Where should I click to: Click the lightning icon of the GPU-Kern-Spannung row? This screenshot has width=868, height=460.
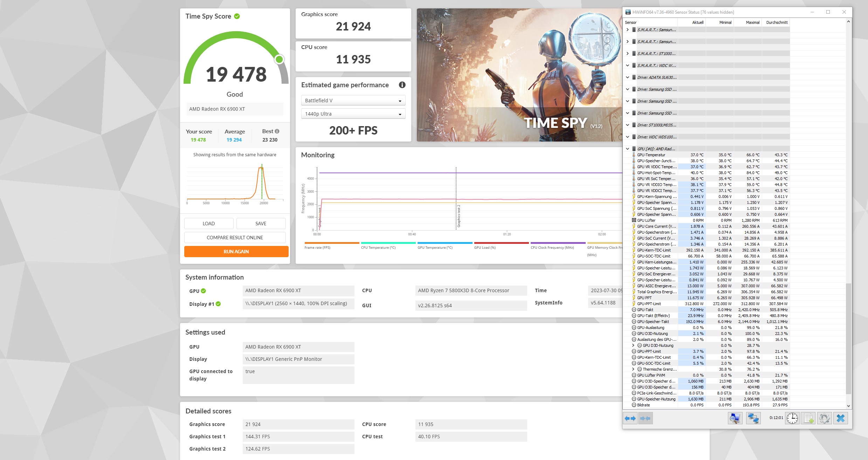(634, 197)
